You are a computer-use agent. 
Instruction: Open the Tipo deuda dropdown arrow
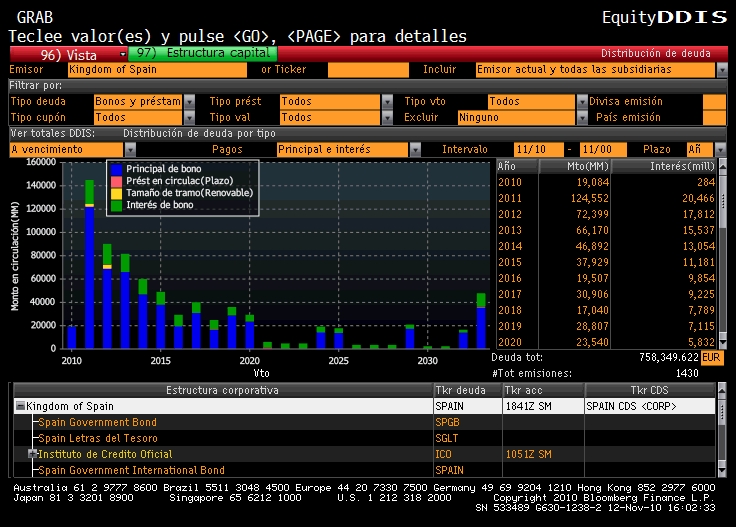click(x=189, y=102)
